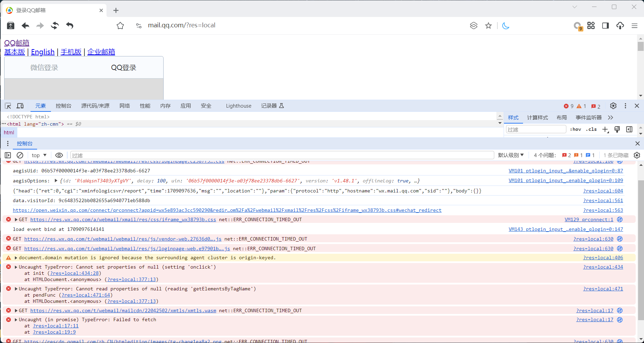Open the extensions grid icon
The image size is (644, 343).
[x=591, y=26]
